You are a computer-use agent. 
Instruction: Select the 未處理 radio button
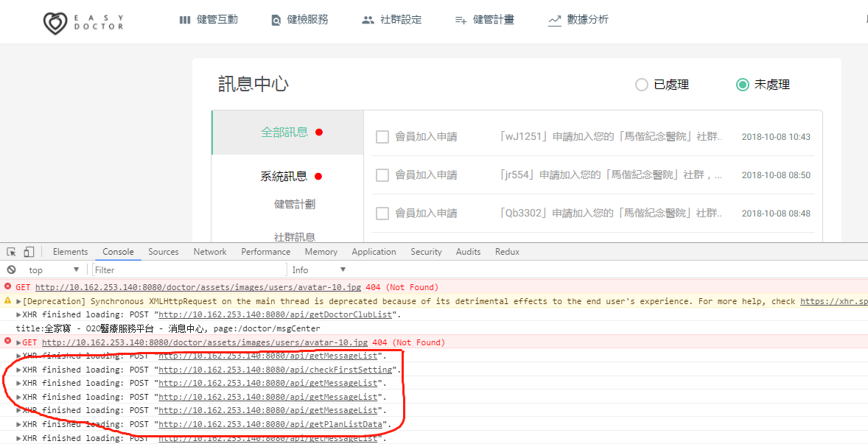742,84
